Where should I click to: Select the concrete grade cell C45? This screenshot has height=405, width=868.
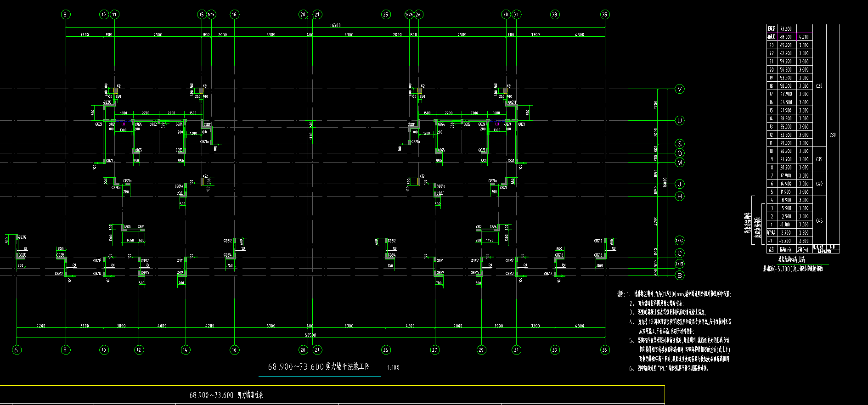[x=819, y=220]
